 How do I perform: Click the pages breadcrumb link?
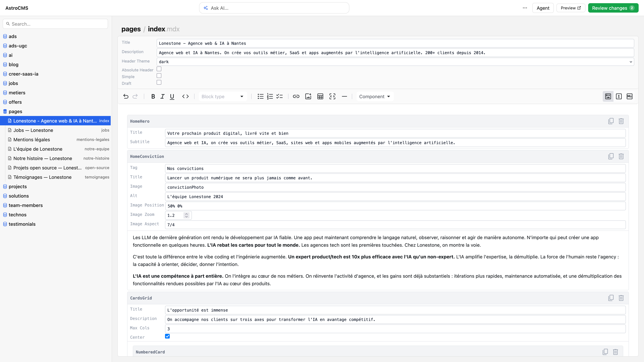(131, 29)
